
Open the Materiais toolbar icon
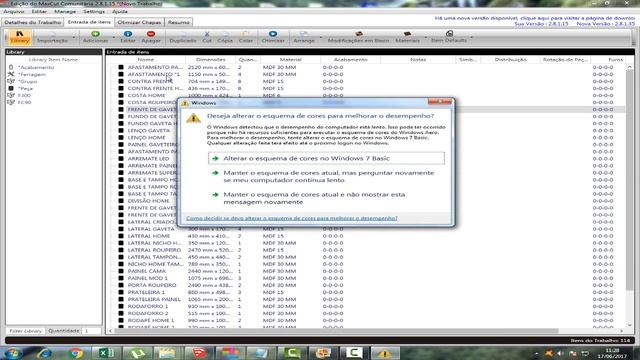407,37
